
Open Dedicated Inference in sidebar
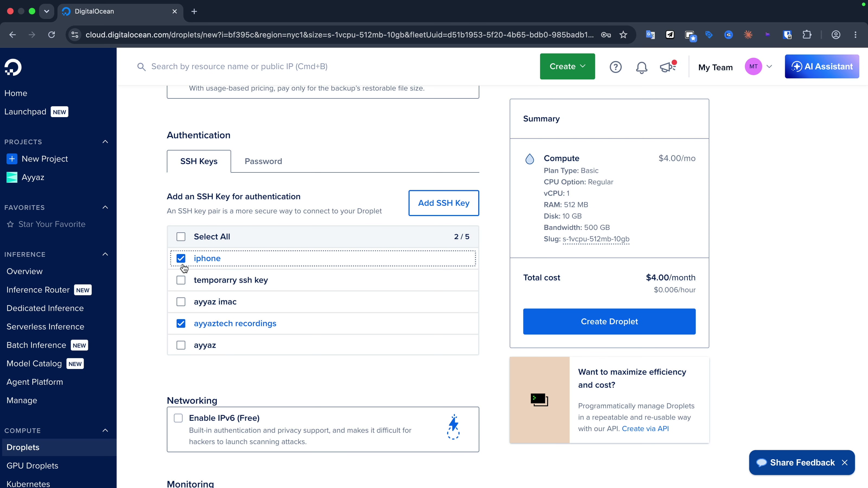coord(45,308)
